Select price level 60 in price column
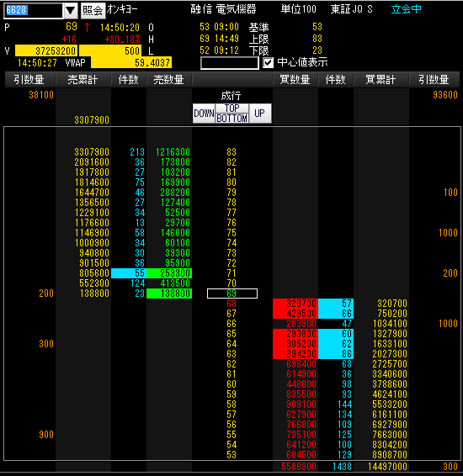The image size is (463, 476). pos(231,384)
